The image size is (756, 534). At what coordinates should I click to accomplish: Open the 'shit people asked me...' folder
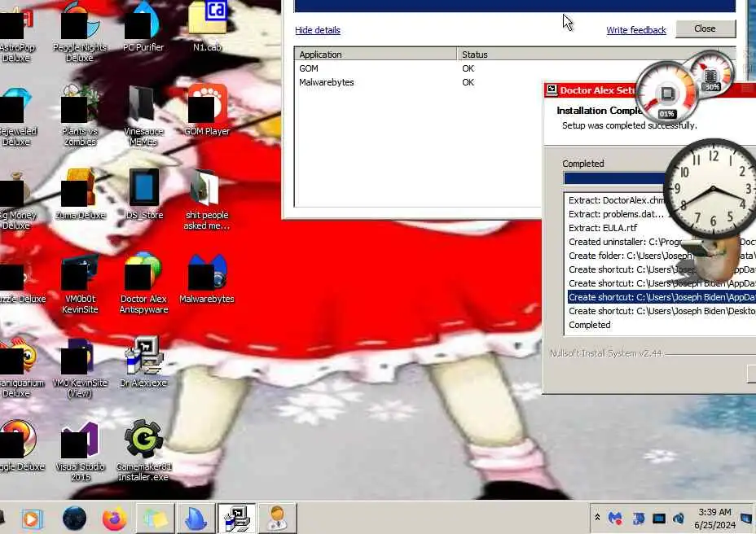(x=207, y=199)
